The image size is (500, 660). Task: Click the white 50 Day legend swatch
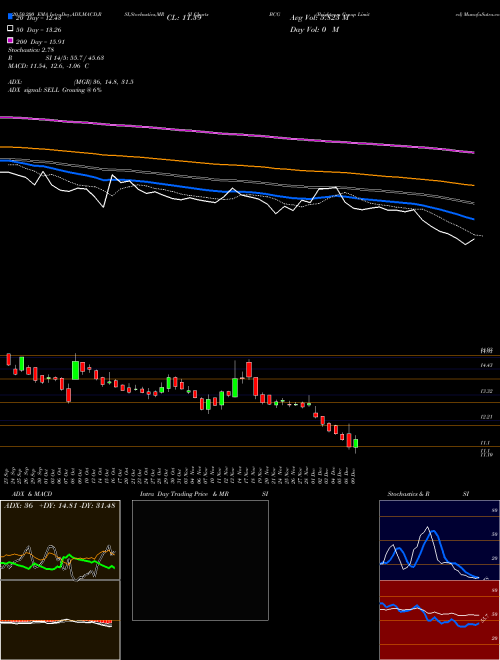10,29
